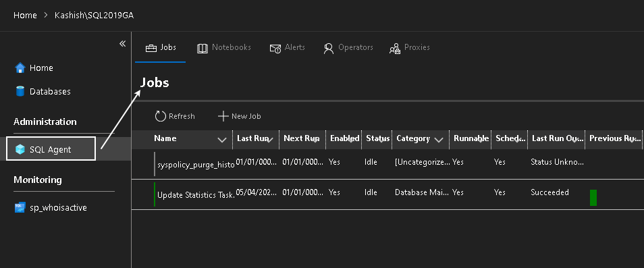644x268 pixels.
Task: Open the Name column dropdown arrow
Action: coord(222,140)
